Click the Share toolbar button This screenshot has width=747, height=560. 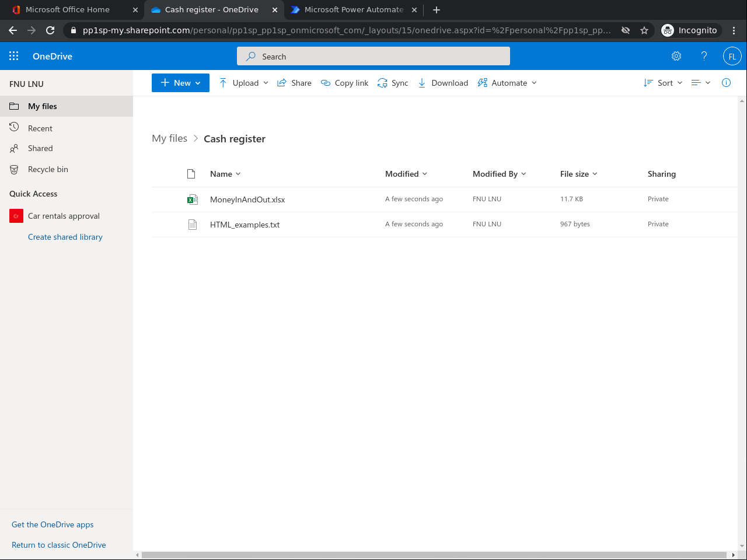point(294,83)
